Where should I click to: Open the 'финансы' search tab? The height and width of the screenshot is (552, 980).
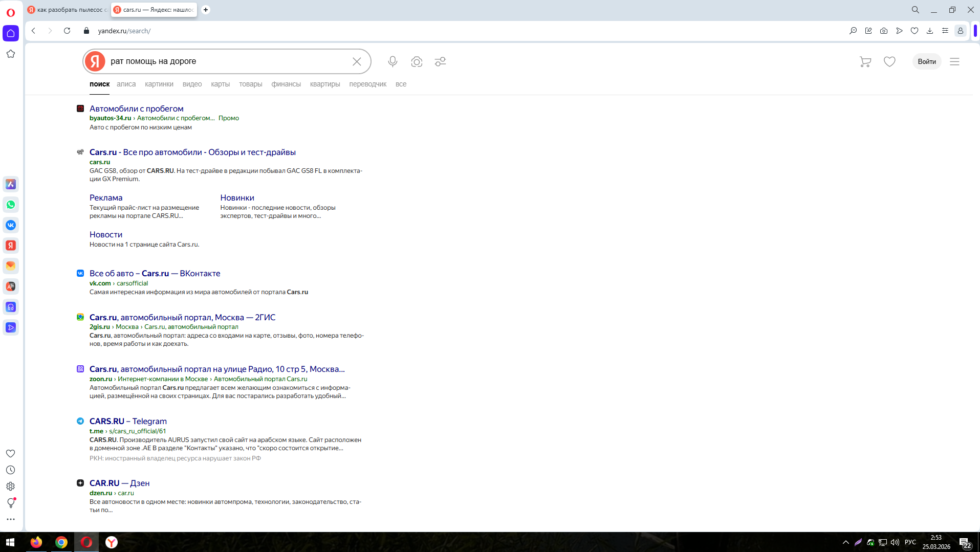[x=286, y=84]
